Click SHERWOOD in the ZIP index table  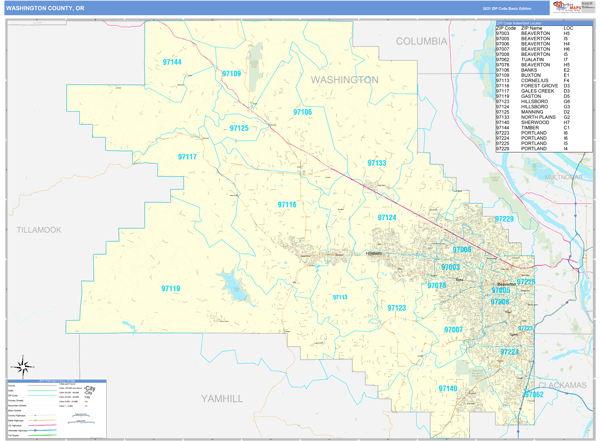[535, 122]
